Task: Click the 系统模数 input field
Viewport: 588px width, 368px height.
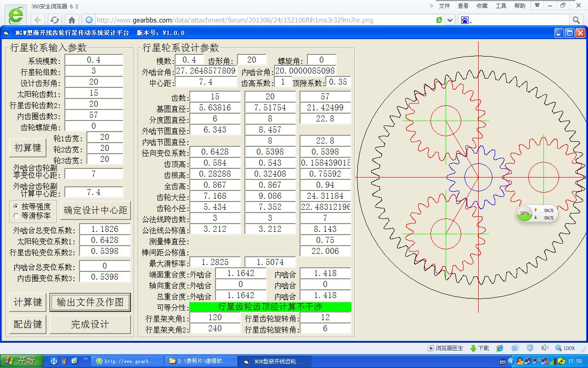Action: 94,60
